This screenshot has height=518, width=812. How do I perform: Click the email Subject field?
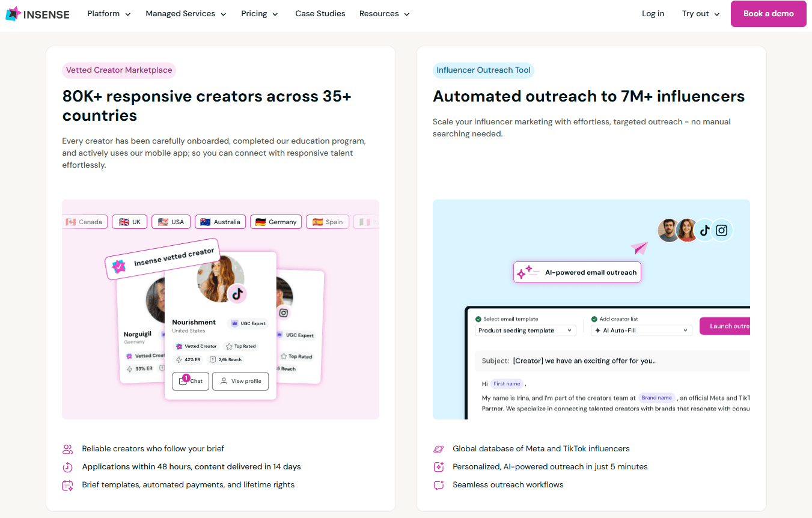click(612, 361)
